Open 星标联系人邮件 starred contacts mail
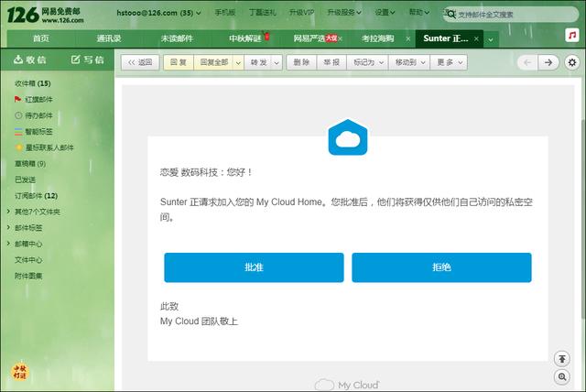 [x=44, y=147]
